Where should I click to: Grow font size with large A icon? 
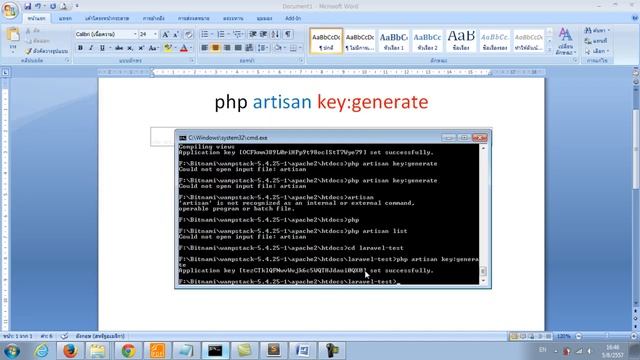165,34
